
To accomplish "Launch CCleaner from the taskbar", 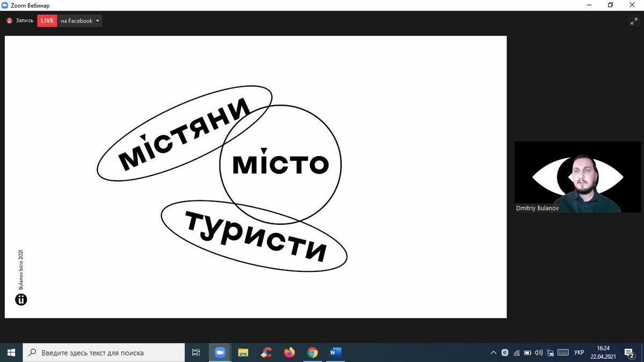I will click(x=266, y=352).
